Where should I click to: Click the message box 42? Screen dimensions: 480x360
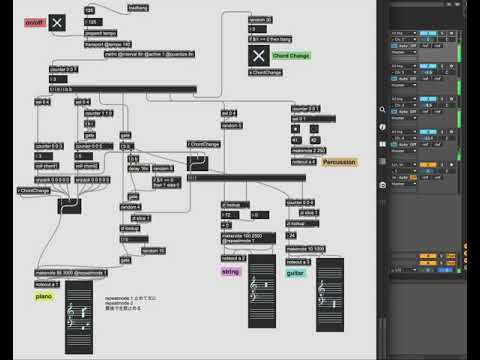315,140
